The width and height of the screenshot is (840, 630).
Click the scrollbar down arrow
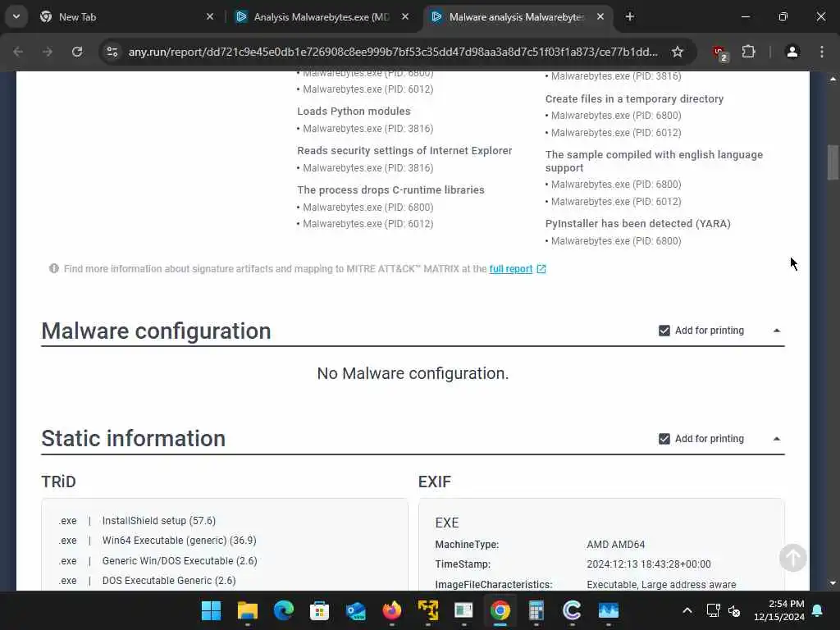click(833, 583)
